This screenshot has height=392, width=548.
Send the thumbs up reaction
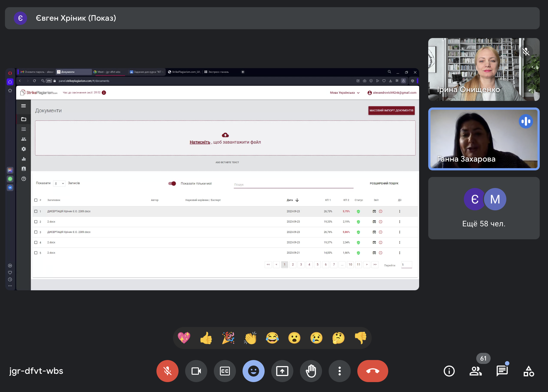[206, 338]
